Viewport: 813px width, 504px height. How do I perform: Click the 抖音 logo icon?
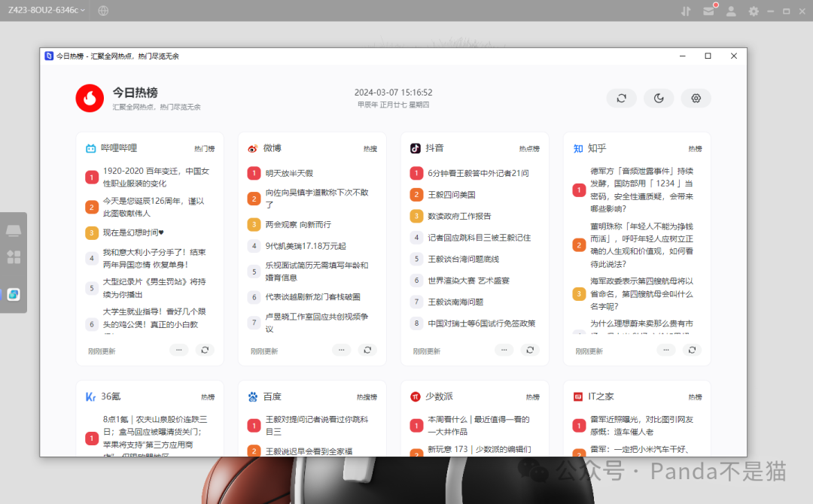click(416, 149)
